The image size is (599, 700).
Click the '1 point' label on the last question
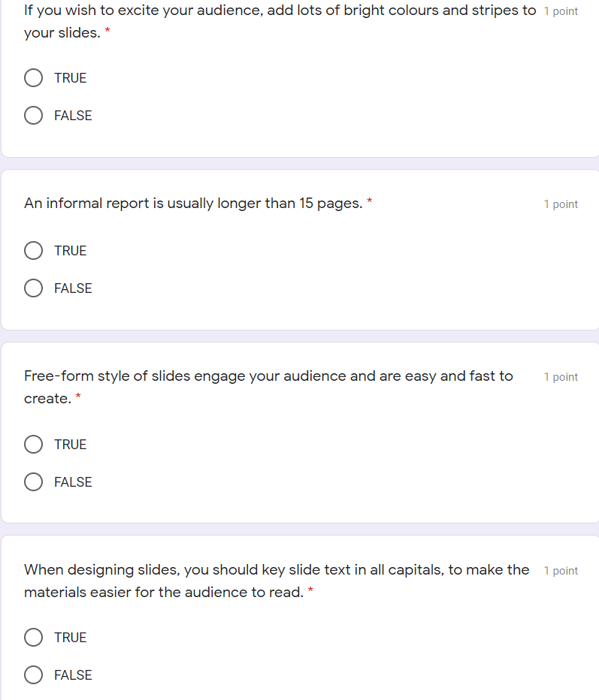point(561,570)
